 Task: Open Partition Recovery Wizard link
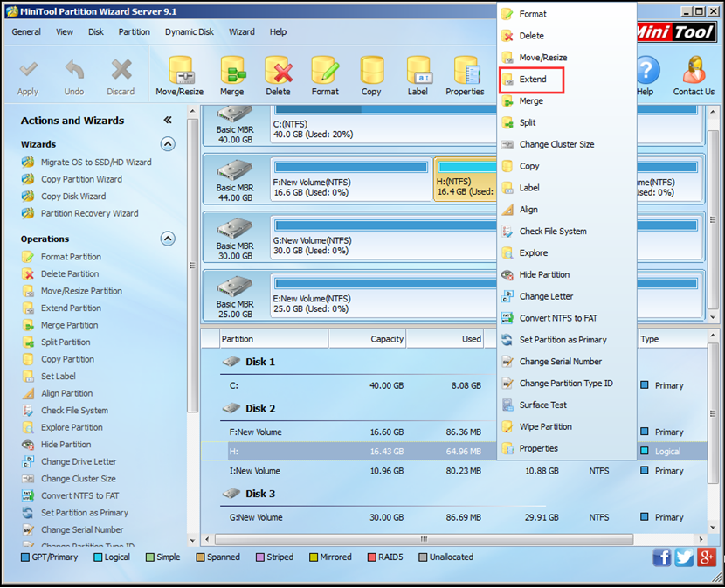click(x=90, y=213)
